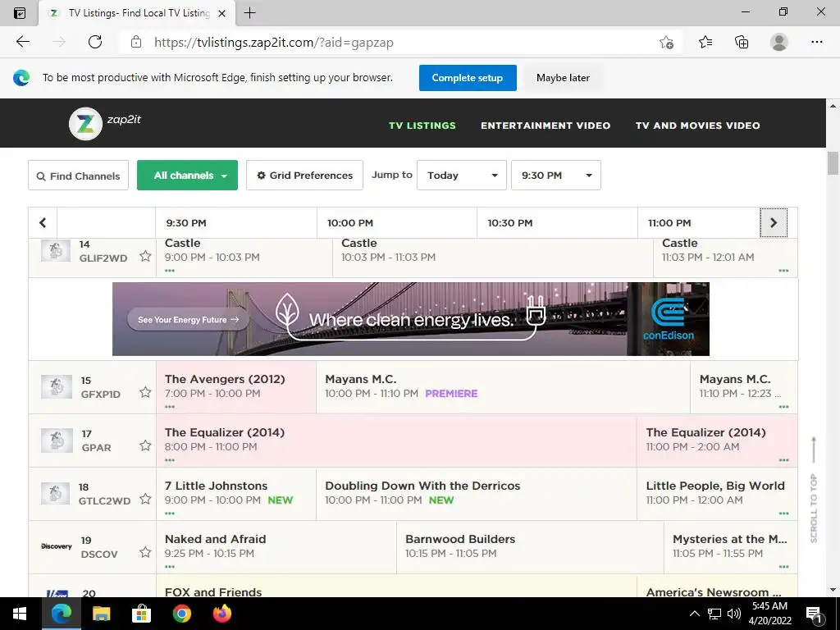
Task: Open channel 14 GLIF2WD logo thumbnail
Action: point(56,250)
